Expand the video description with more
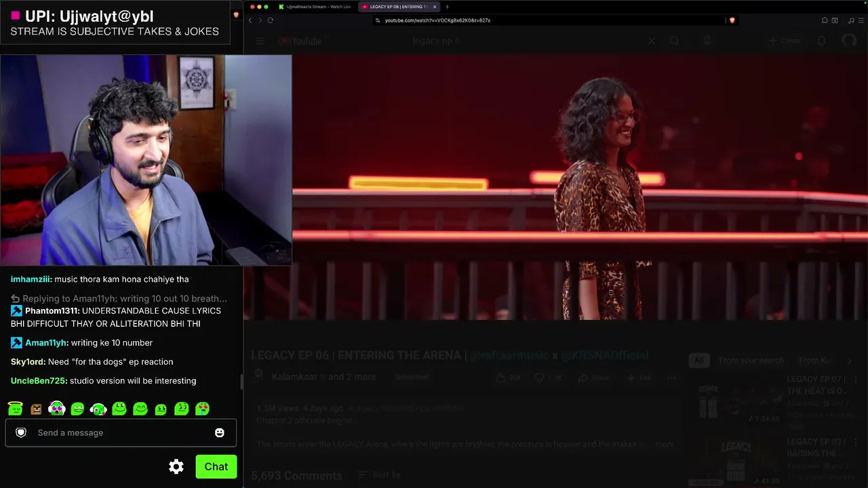This screenshot has width=868, height=488. pyautogui.click(x=665, y=445)
